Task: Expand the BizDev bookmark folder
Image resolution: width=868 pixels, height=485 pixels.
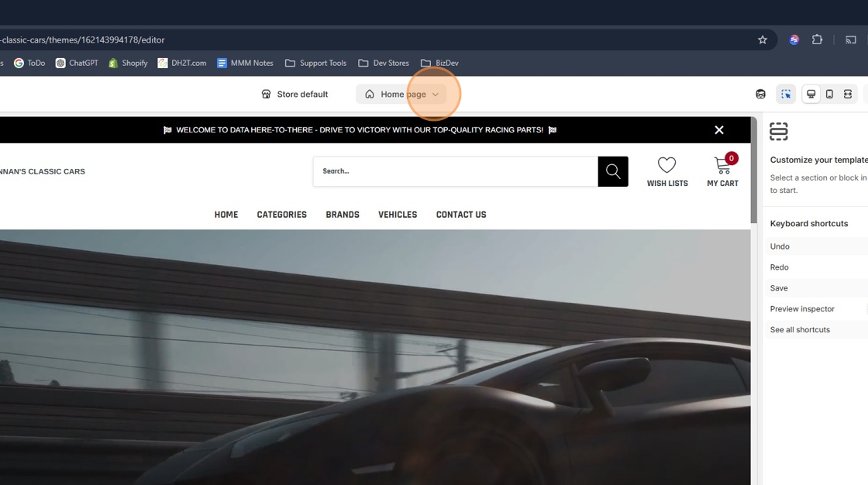Action: 439,63
